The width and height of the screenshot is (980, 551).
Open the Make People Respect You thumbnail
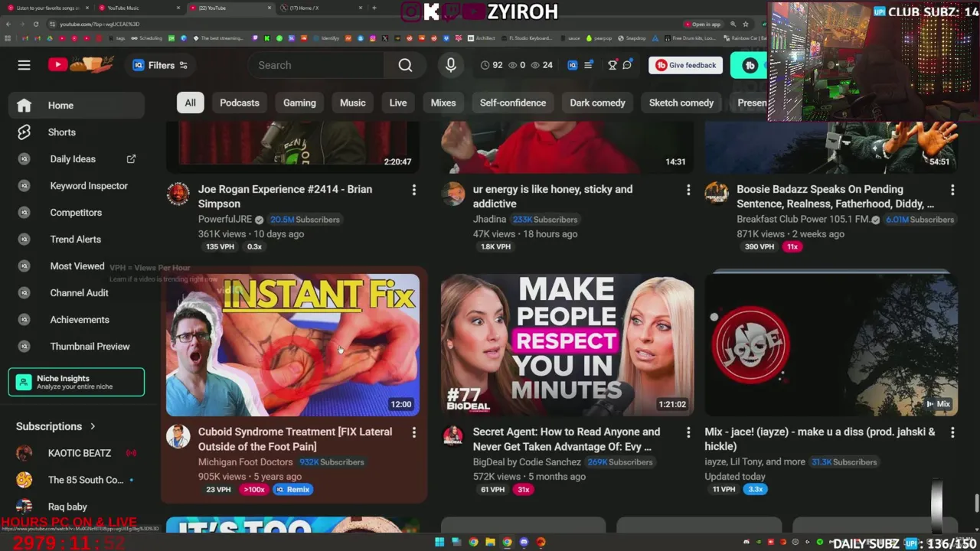567,345
